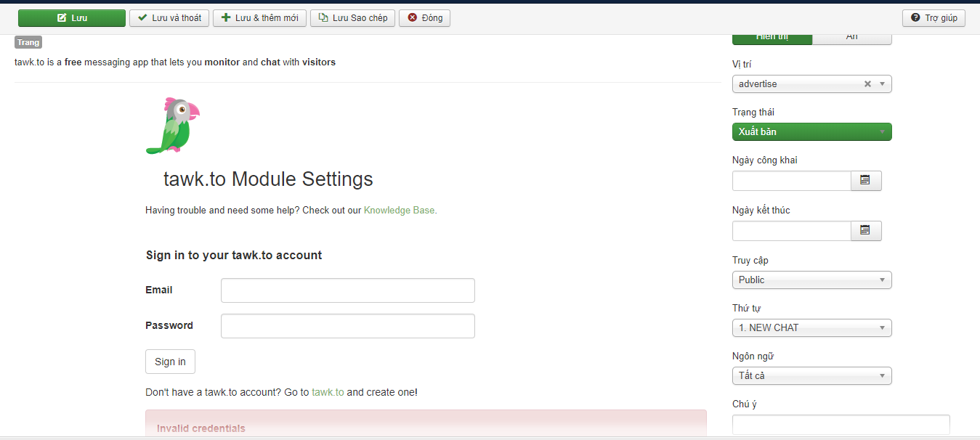Click Lưu và thoát button
The width and height of the screenshot is (980, 440).
click(x=169, y=17)
